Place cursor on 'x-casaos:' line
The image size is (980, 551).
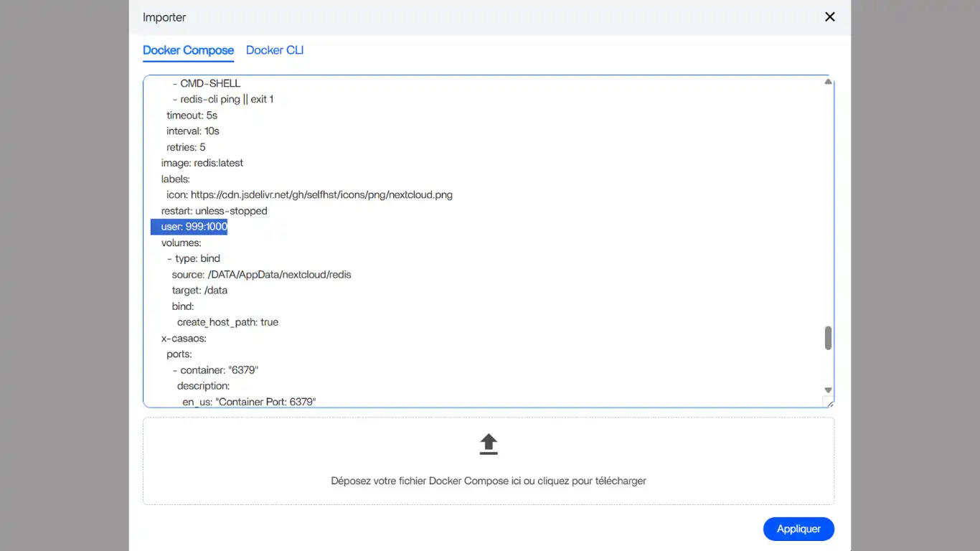184,338
